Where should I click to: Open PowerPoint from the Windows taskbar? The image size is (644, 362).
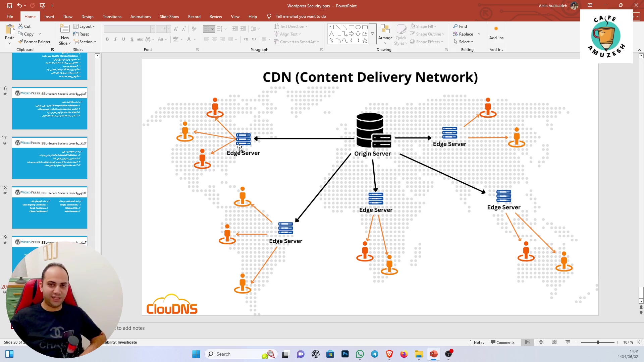pos(433,354)
